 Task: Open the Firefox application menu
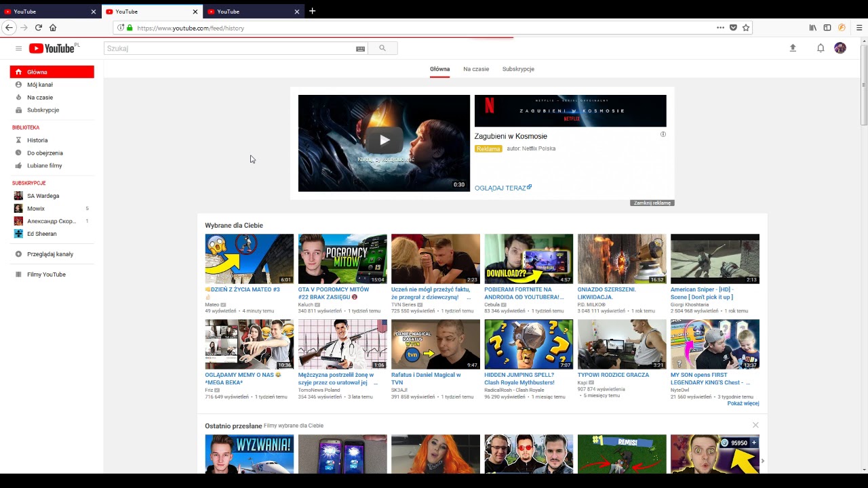point(859,28)
